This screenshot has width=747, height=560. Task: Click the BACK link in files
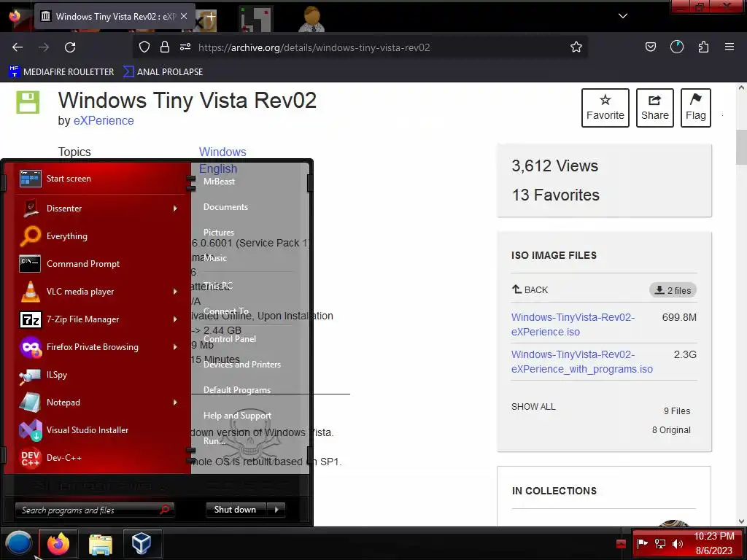[x=530, y=289]
